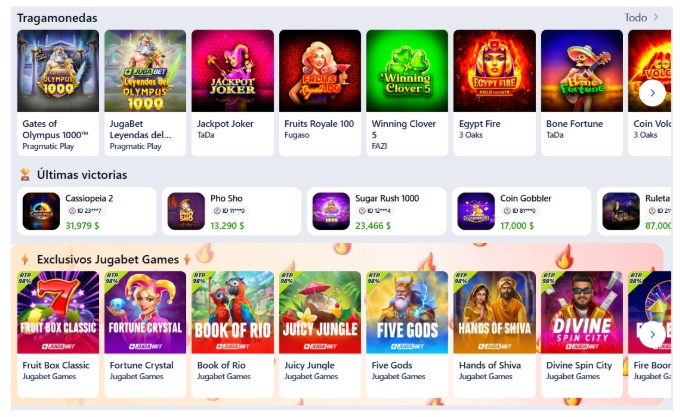Open Gates of Olympus 1000 game thumbnail

tap(58, 71)
